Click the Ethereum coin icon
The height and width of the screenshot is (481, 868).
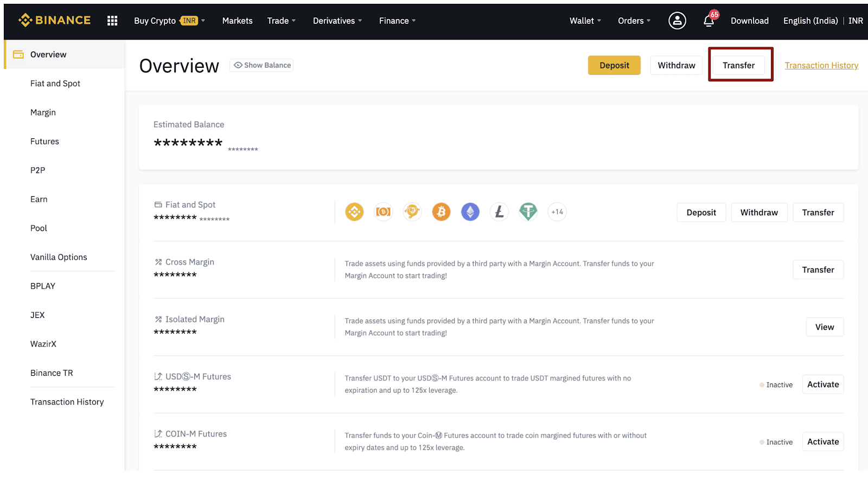[x=470, y=212]
